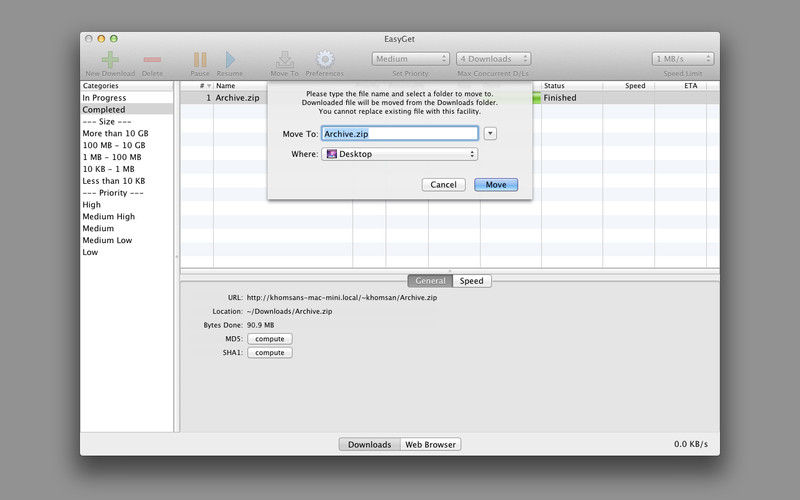
Task: Click the 0.0 KB/s speed readout
Action: [691, 444]
